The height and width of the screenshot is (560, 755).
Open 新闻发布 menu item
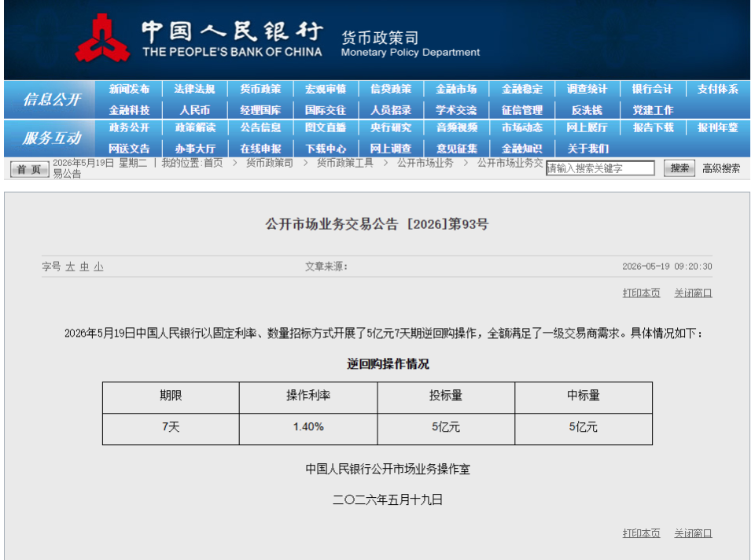(x=129, y=89)
